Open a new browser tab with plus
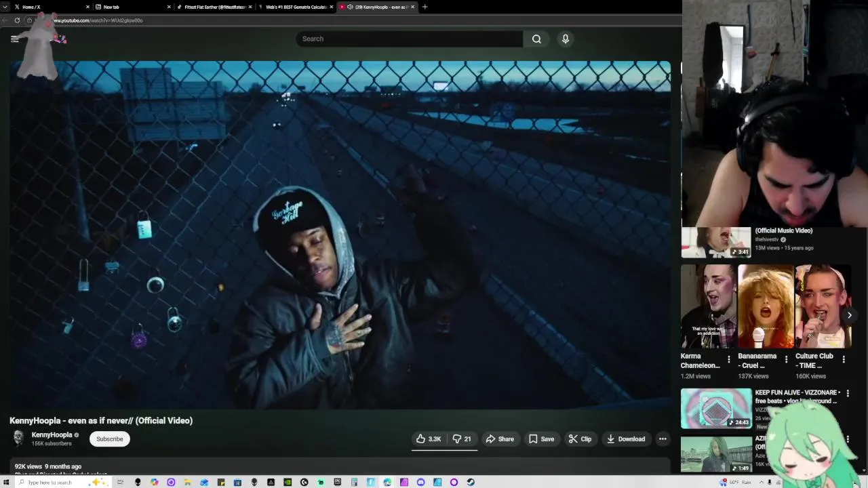 coord(425,7)
